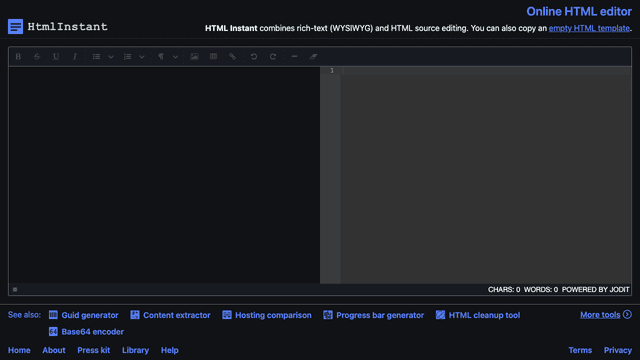This screenshot has width=640, height=360.
Task: Insert a horizontal line
Action: (294, 56)
